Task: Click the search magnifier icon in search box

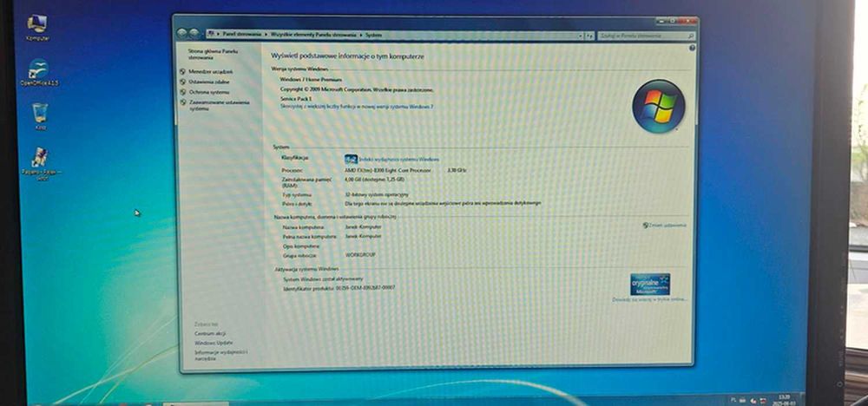Action: pyautogui.click(x=690, y=36)
